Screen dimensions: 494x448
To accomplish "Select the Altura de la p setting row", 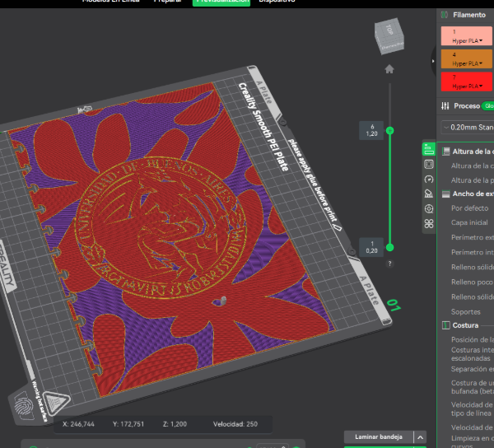I will coord(472,180).
